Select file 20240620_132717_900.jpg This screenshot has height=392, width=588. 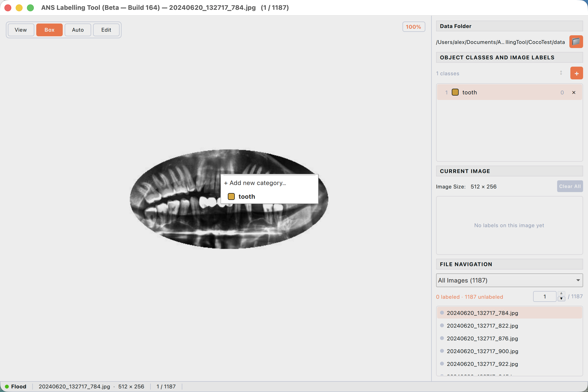pos(509,351)
